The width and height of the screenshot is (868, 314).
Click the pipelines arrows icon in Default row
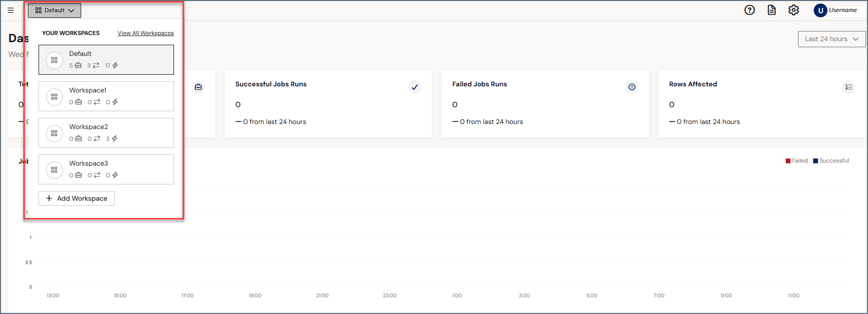coord(96,66)
